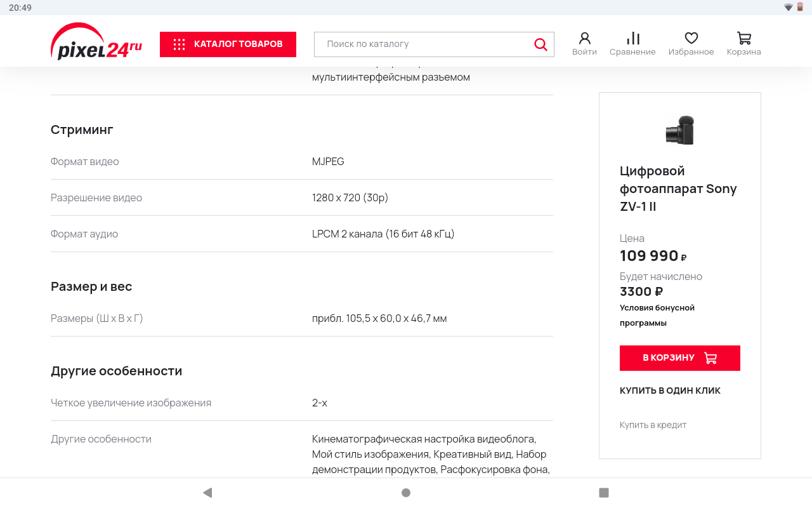Click the Корзина shopping cart icon

(744, 38)
